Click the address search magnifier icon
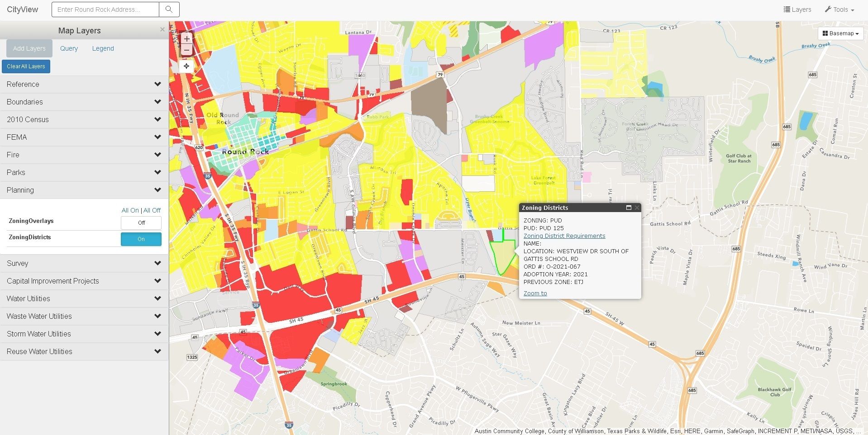This screenshot has width=868, height=435. point(169,9)
